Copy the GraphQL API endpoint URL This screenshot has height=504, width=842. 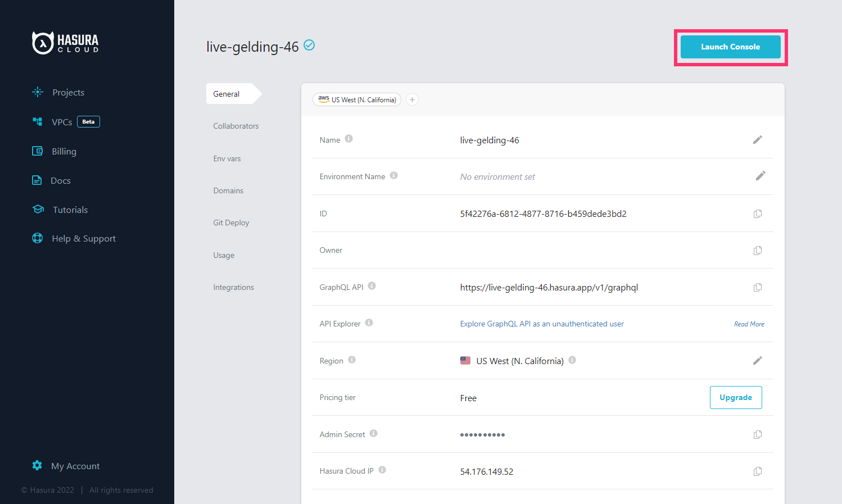[757, 287]
